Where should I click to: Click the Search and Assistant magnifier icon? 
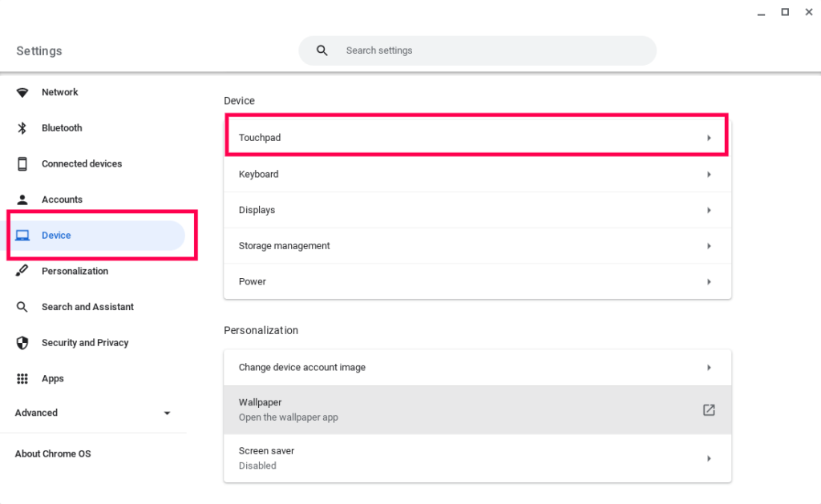[22, 307]
